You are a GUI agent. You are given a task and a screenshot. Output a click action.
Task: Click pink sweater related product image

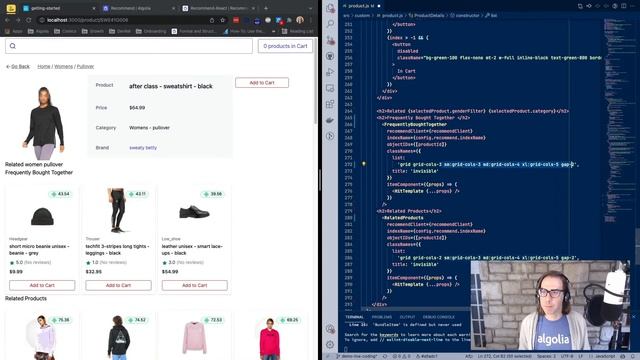[x=194, y=338]
